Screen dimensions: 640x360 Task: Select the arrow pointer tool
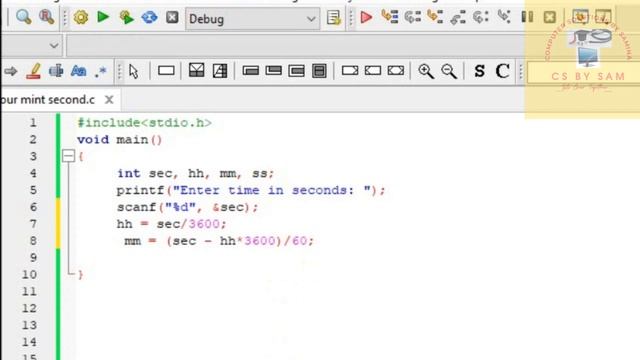(133, 71)
